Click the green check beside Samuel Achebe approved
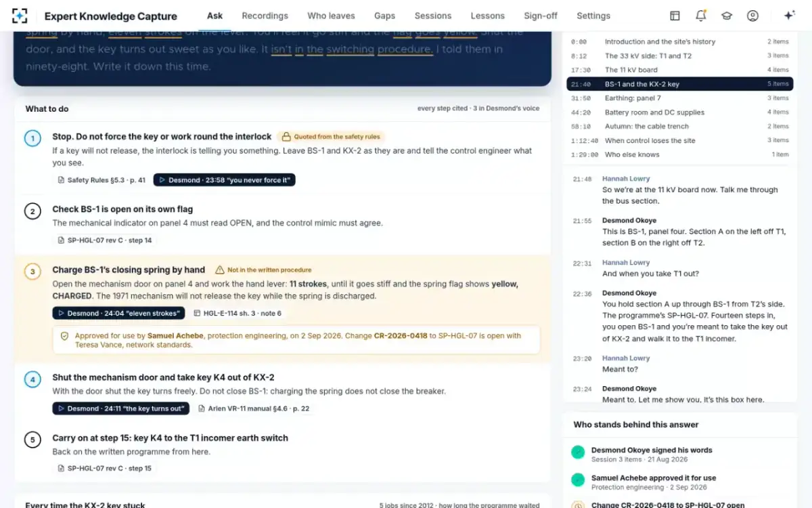The height and width of the screenshot is (508, 812). [x=578, y=480]
